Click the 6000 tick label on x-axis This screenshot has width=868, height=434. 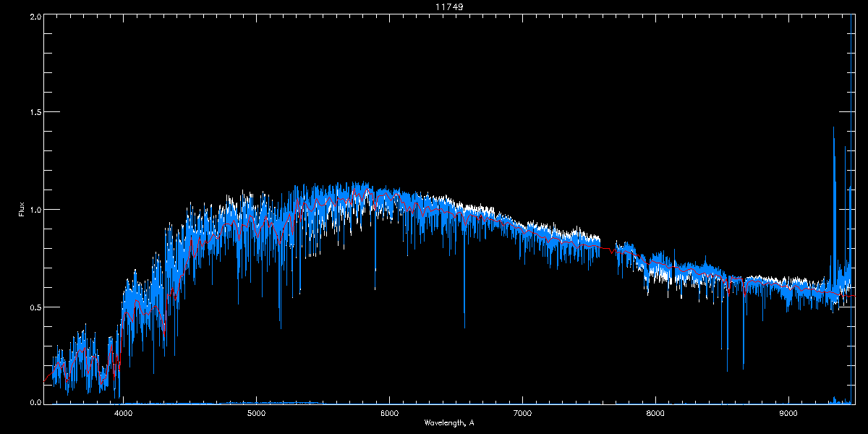390,413
